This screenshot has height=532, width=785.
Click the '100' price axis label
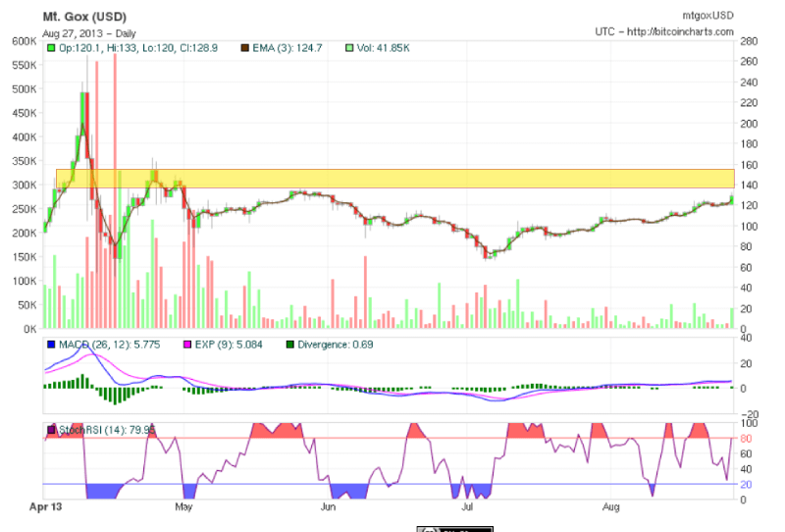(x=749, y=227)
